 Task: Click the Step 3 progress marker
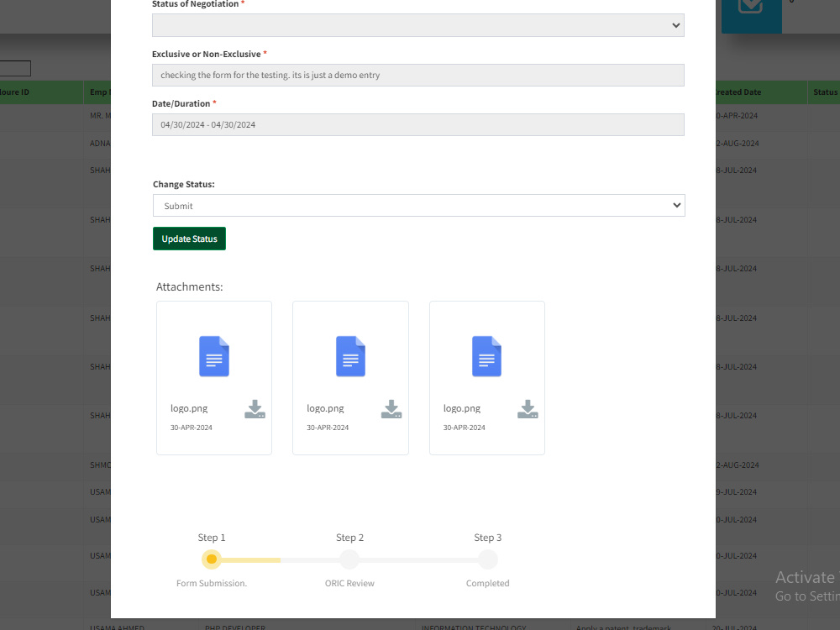(x=487, y=559)
